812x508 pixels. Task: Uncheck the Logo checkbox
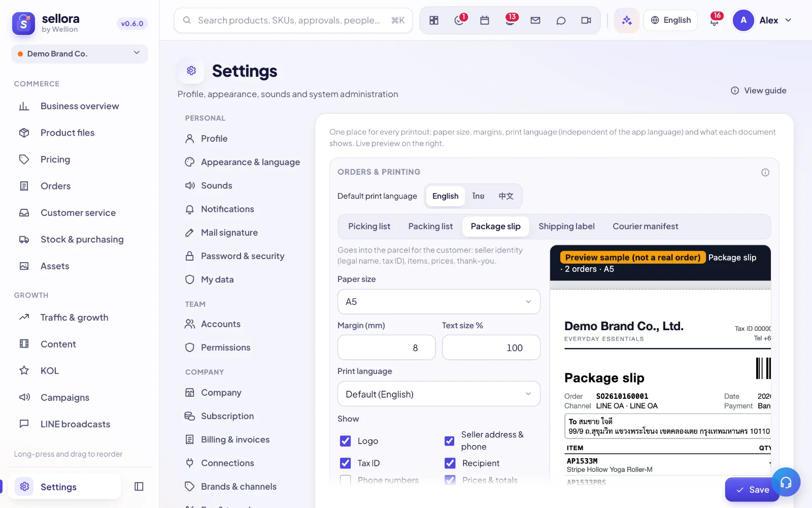(345, 441)
